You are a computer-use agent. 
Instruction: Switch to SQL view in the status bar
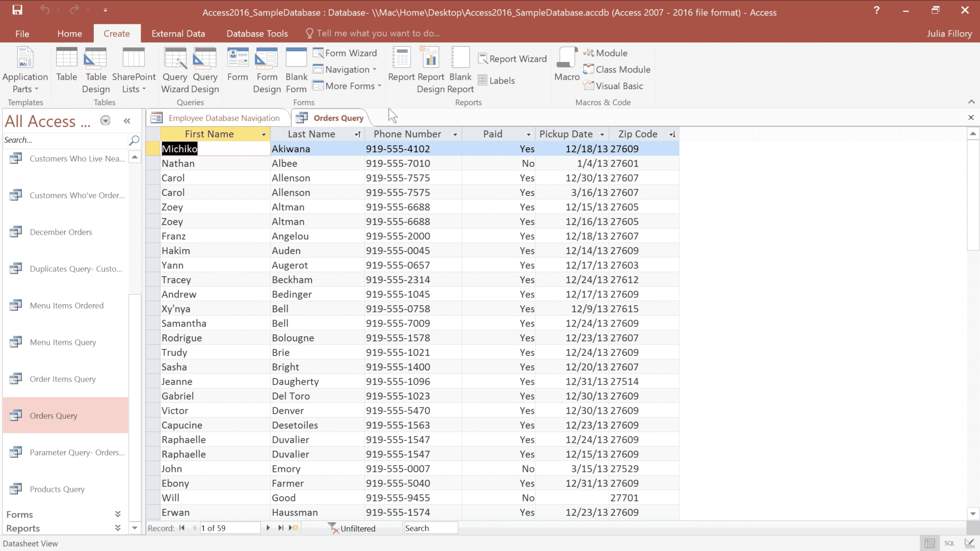949,543
